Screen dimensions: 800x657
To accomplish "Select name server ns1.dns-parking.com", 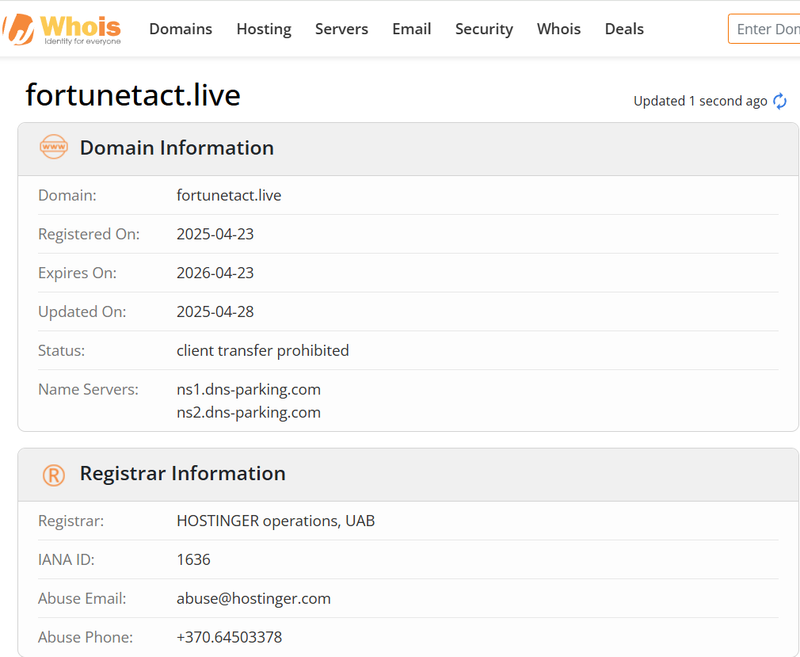I will click(248, 390).
